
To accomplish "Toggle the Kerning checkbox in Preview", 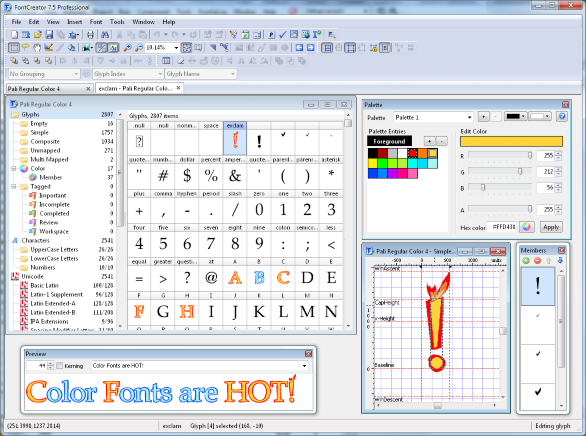I will pyautogui.click(x=59, y=366).
